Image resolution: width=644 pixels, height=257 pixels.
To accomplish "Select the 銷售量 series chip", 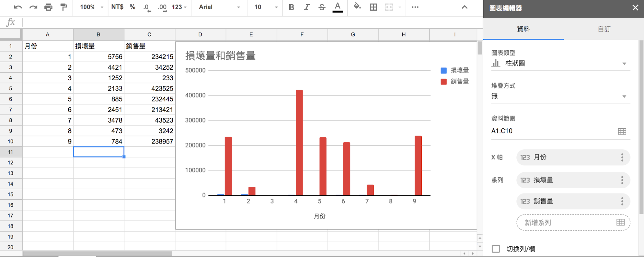I will [573, 201].
